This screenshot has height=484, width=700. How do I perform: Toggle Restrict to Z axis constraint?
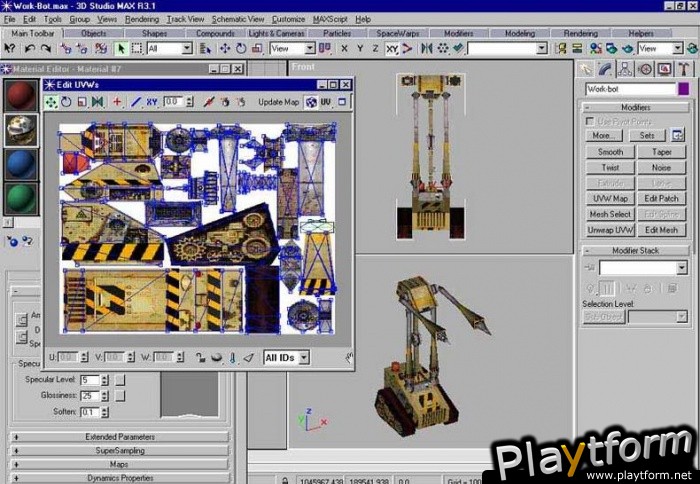coord(375,48)
